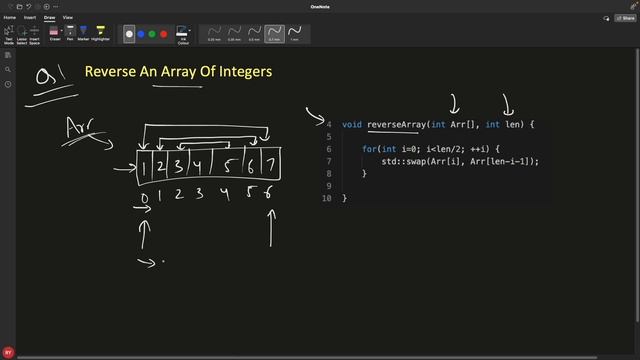640x360 pixels.
Task: Choose the Insert Space tool
Action: 34,35
